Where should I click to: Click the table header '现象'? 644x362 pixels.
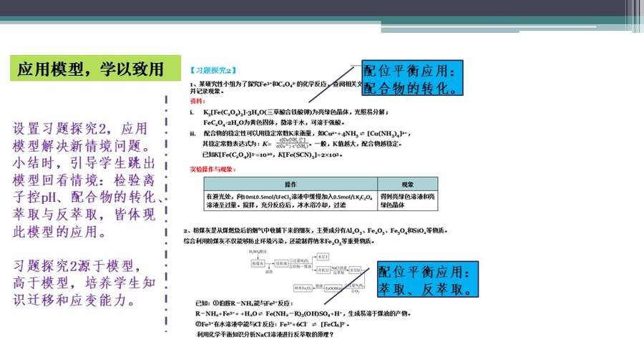coord(407,185)
